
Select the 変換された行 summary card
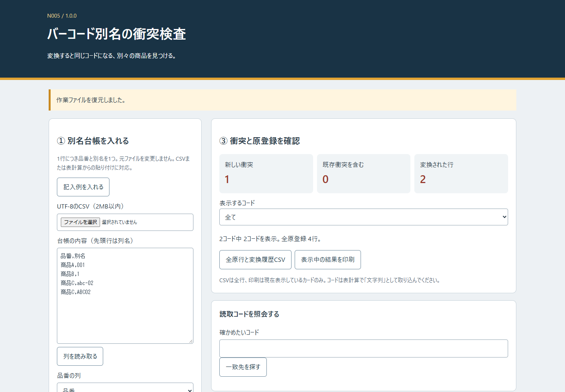pyautogui.click(x=461, y=173)
